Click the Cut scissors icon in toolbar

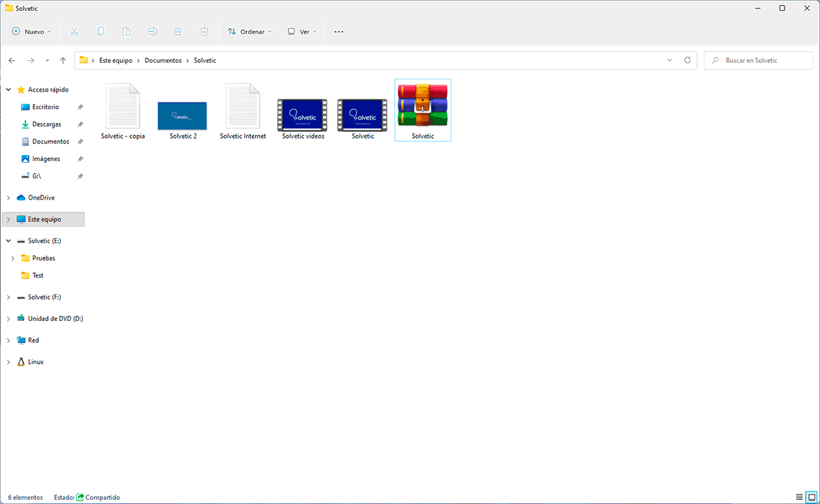tap(74, 31)
